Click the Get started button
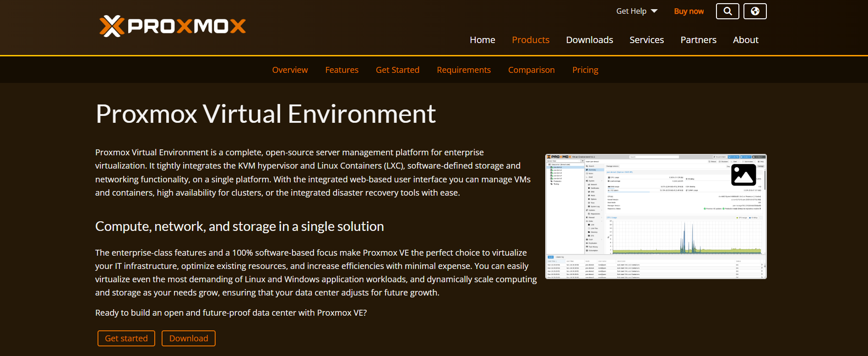868x356 pixels. click(x=126, y=338)
